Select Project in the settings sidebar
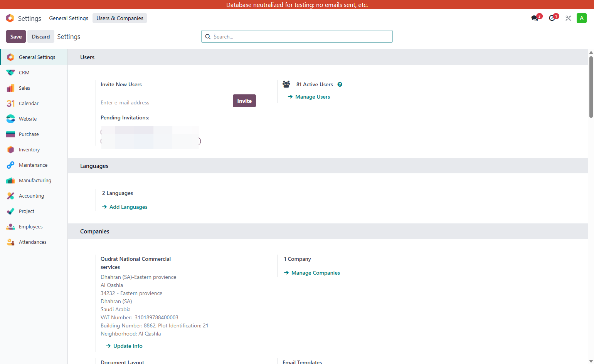 [34, 211]
